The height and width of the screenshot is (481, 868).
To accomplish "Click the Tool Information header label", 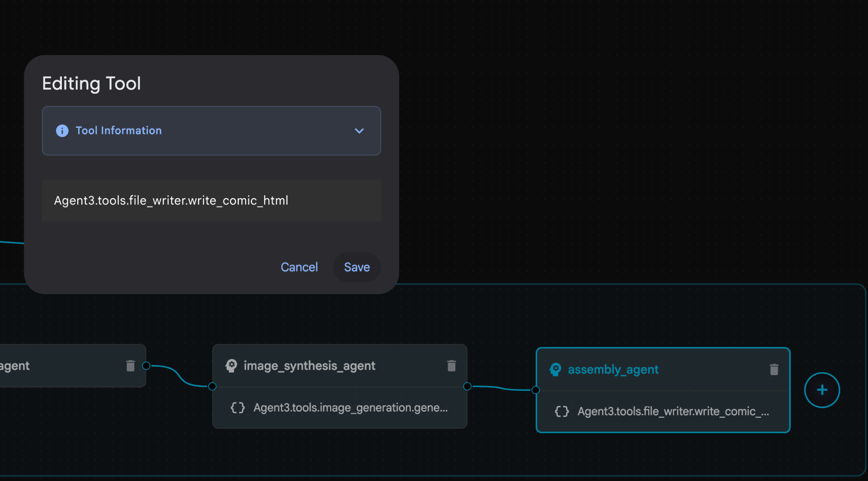I will (x=119, y=131).
